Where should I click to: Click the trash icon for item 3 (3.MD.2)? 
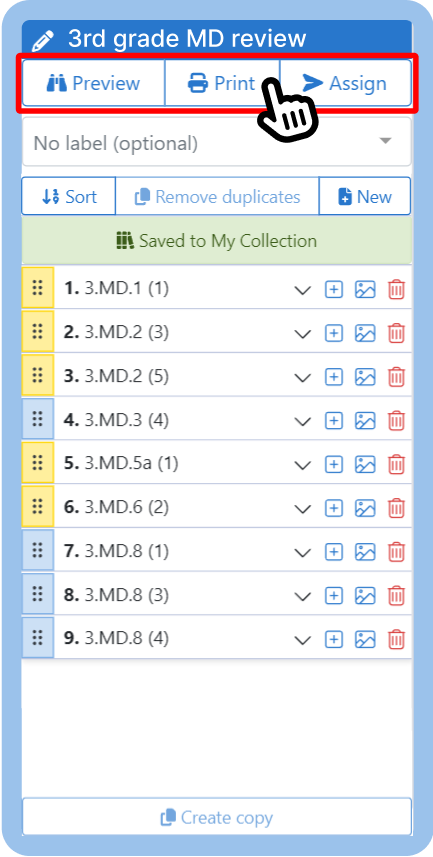396,377
